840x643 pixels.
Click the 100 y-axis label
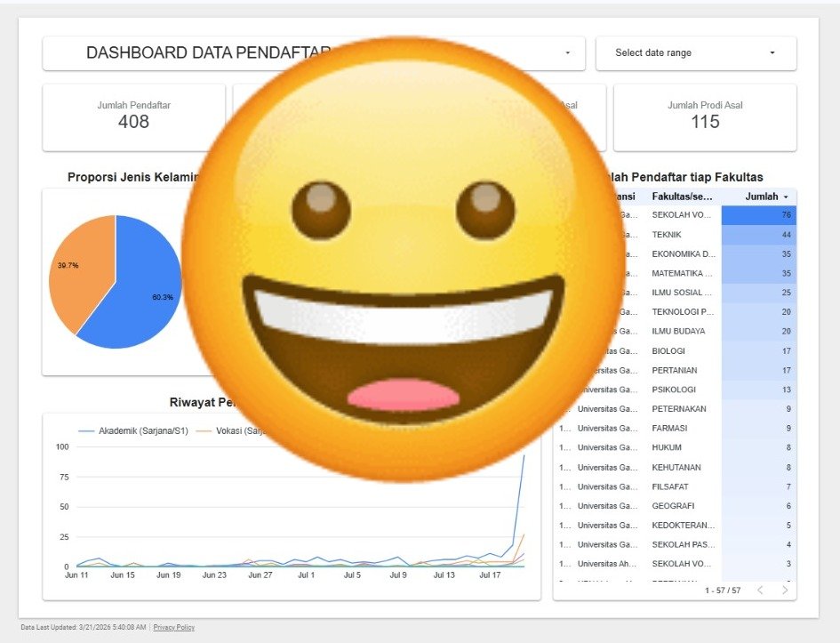(x=62, y=446)
